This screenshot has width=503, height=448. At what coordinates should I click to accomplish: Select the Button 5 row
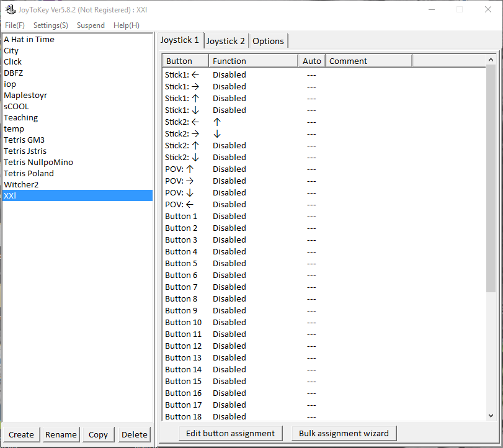[x=324, y=264]
